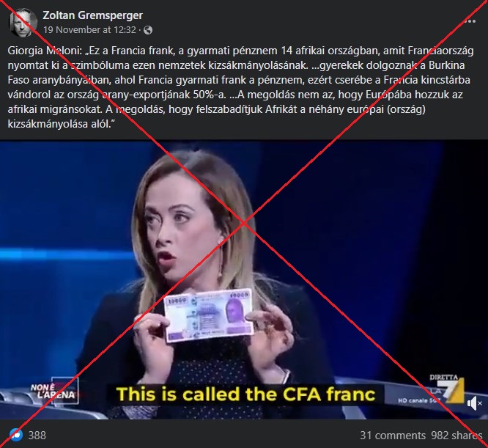Image resolution: width=488 pixels, height=448 pixels.
Task: Click the blue Like reaction icon
Action: pos(15,435)
